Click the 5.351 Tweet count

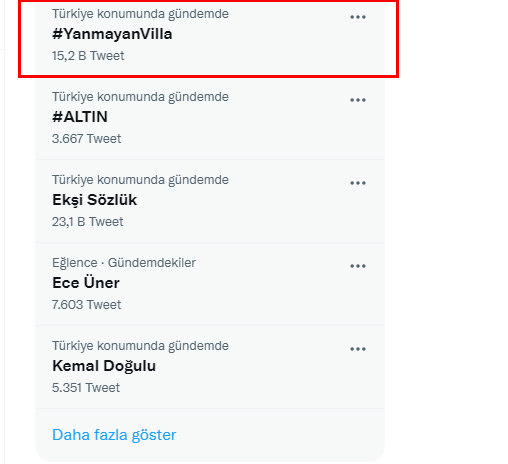point(86,388)
